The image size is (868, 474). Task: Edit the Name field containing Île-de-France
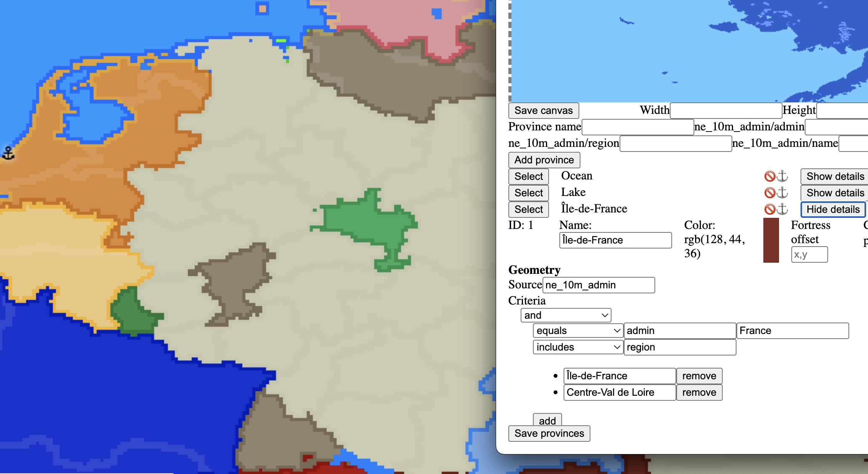615,240
